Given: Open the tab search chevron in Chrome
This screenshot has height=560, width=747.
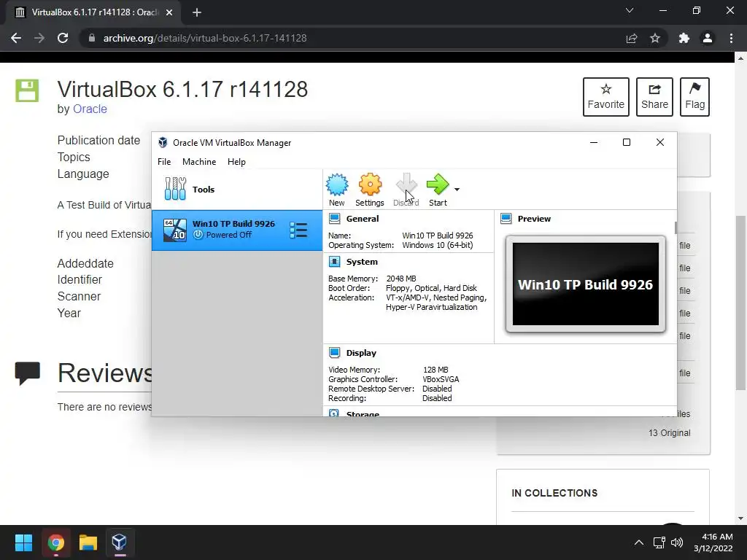Looking at the screenshot, I should pyautogui.click(x=630, y=10).
